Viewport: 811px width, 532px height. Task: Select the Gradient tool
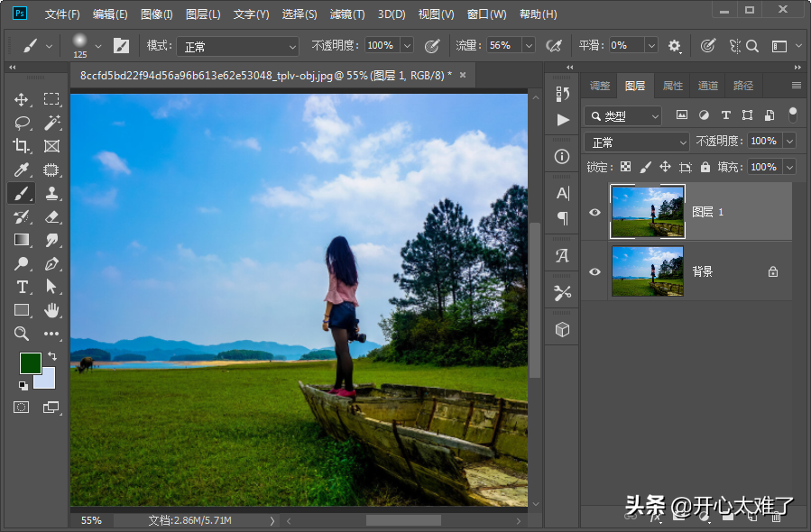[22, 240]
